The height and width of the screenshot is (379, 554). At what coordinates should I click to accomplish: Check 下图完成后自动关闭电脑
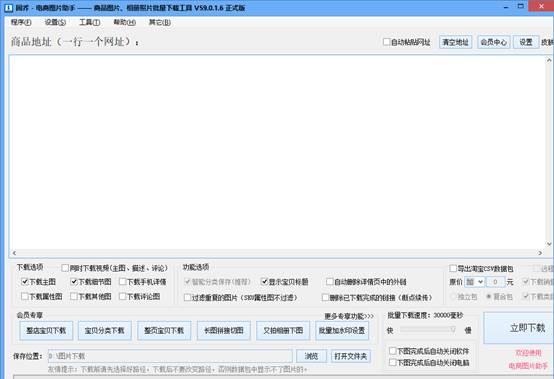pos(392,362)
